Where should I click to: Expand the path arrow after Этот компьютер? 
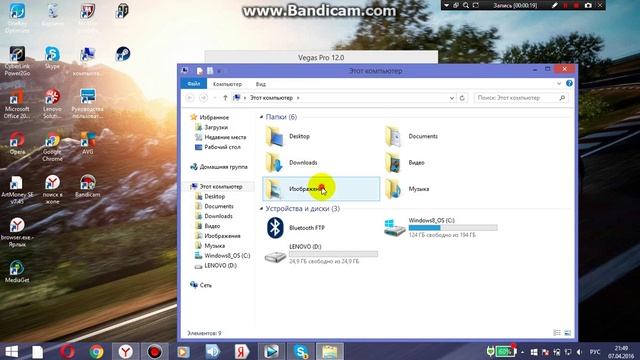click(x=298, y=98)
